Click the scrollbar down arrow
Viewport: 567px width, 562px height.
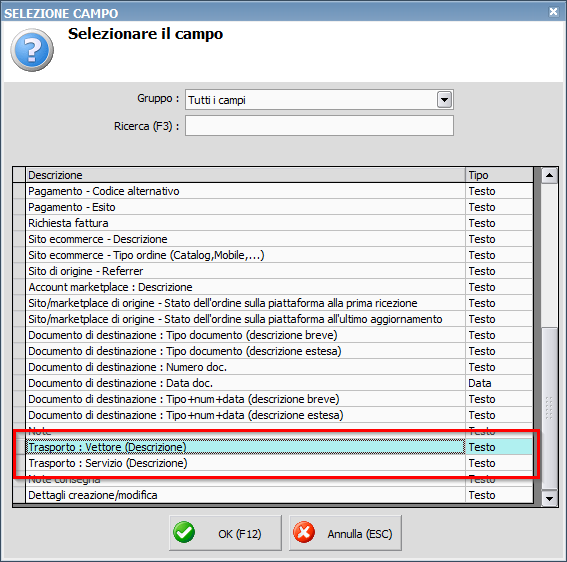(549, 498)
